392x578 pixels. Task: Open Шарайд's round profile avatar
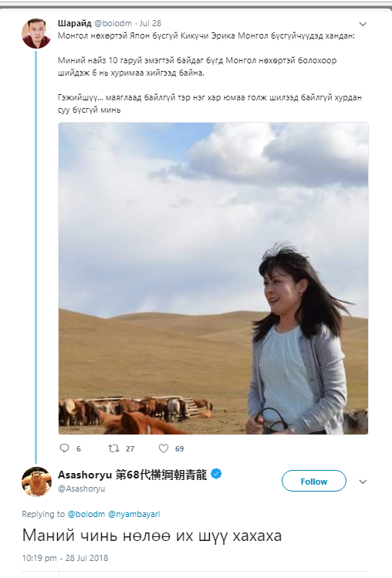point(36,33)
